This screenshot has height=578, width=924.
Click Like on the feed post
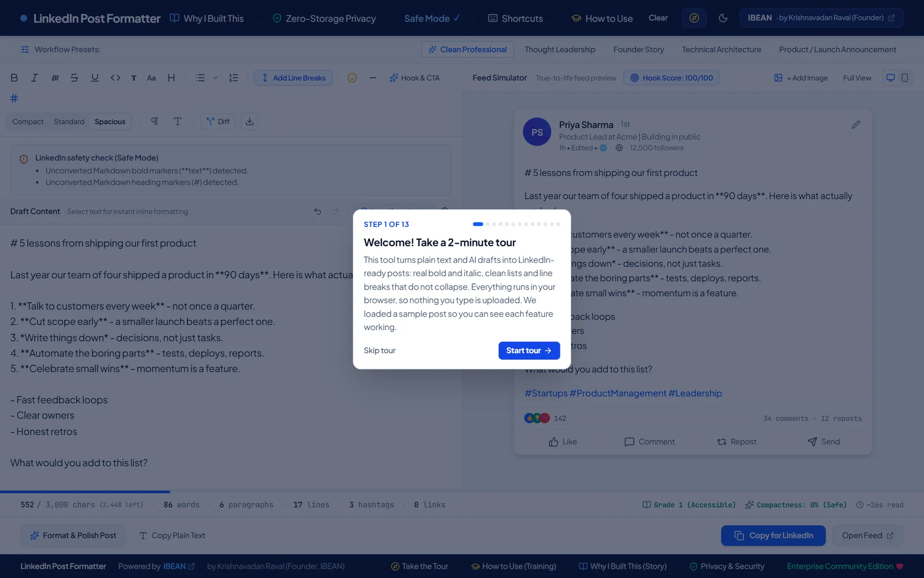tap(563, 442)
